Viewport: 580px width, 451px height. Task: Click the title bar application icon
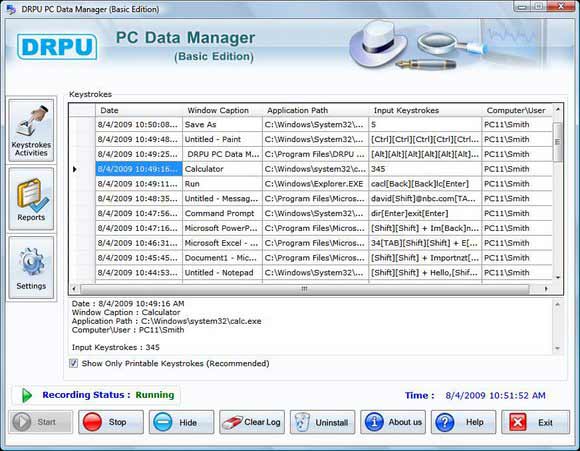(11, 9)
